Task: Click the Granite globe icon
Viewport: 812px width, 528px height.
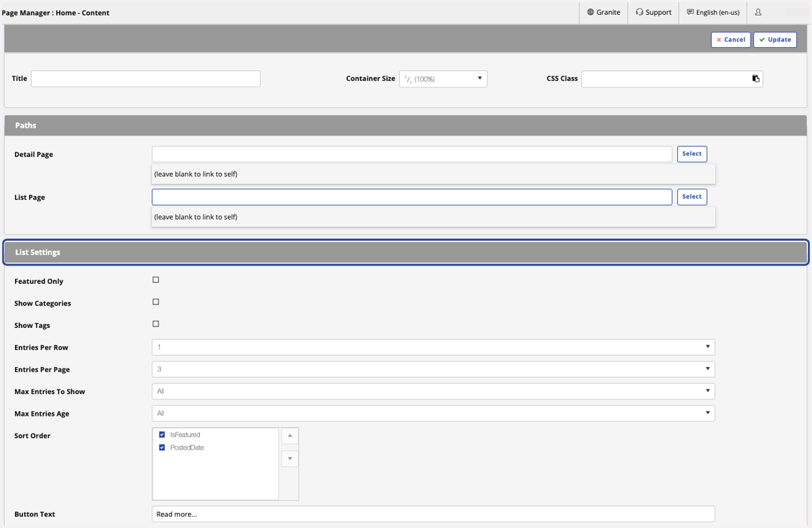Action: tap(591, 12)
